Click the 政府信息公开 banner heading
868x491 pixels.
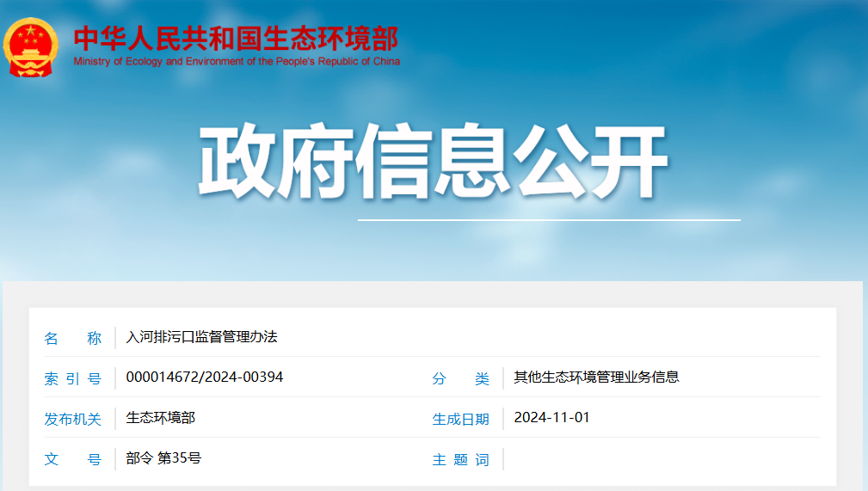tap(433, 162)
